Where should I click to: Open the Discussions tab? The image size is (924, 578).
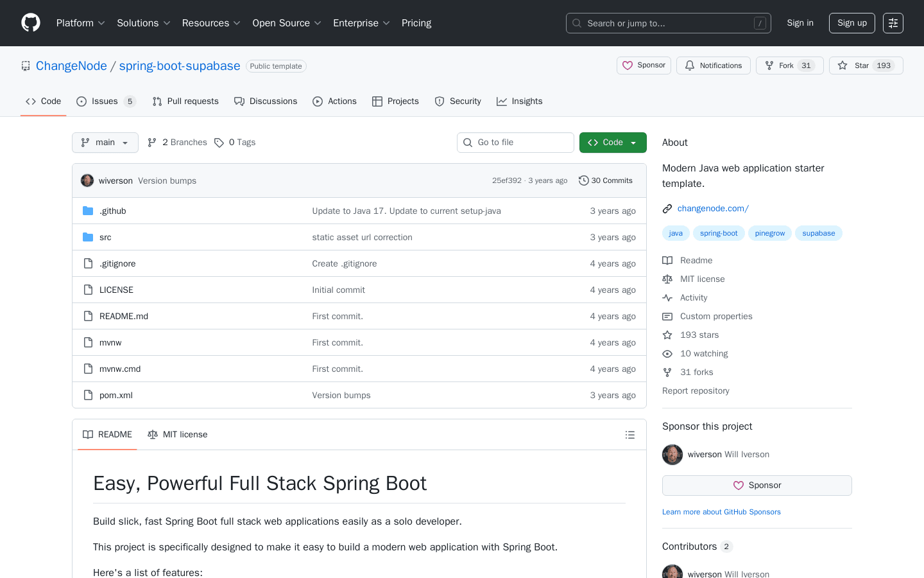[x=266, y=101]
